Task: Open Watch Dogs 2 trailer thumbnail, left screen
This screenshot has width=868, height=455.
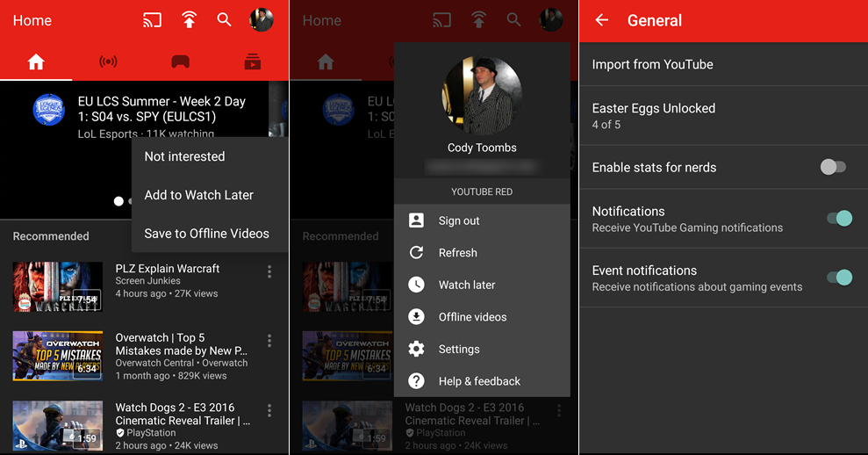Action: tap(58, 425)
